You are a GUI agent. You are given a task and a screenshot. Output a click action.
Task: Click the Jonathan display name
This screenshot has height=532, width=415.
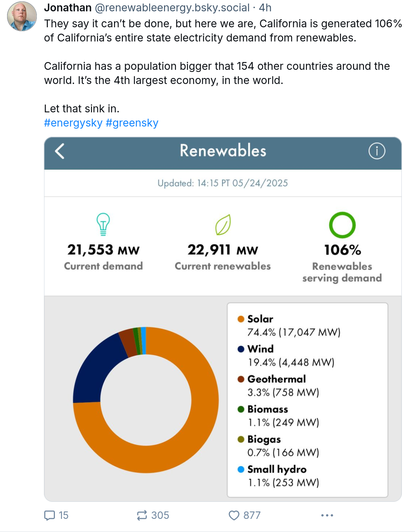pyautogui.click(x=68, y=7)
